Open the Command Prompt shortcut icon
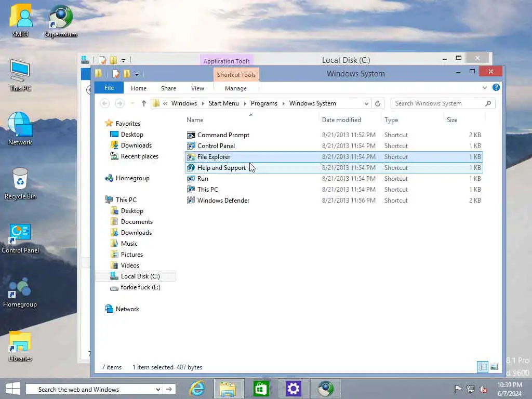The width and height of the screenshot is (532, 399). click(191, 135)
